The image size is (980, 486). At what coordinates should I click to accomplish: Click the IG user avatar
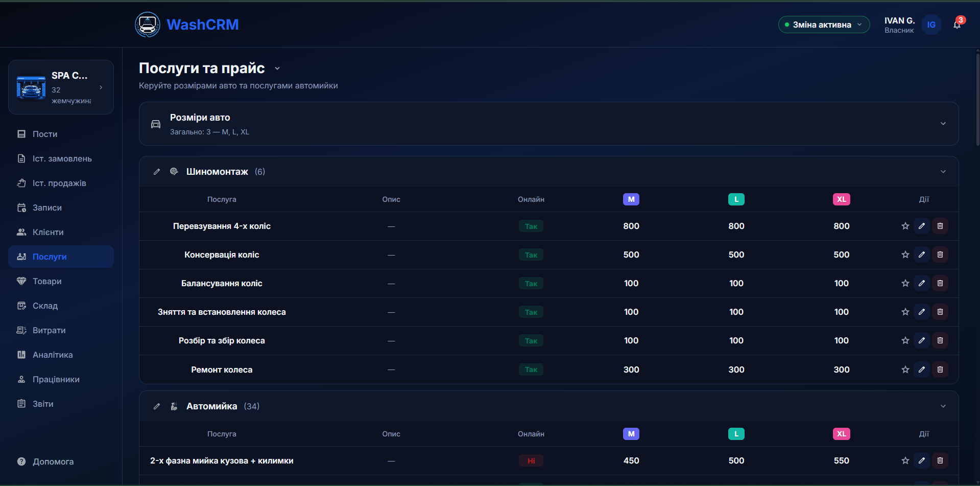(x=931, y=25)
